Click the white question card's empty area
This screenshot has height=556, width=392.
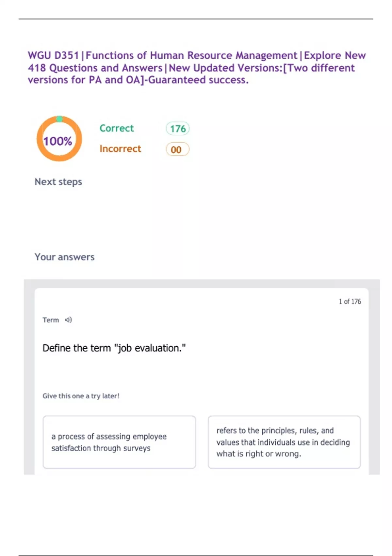pos(261,373)
